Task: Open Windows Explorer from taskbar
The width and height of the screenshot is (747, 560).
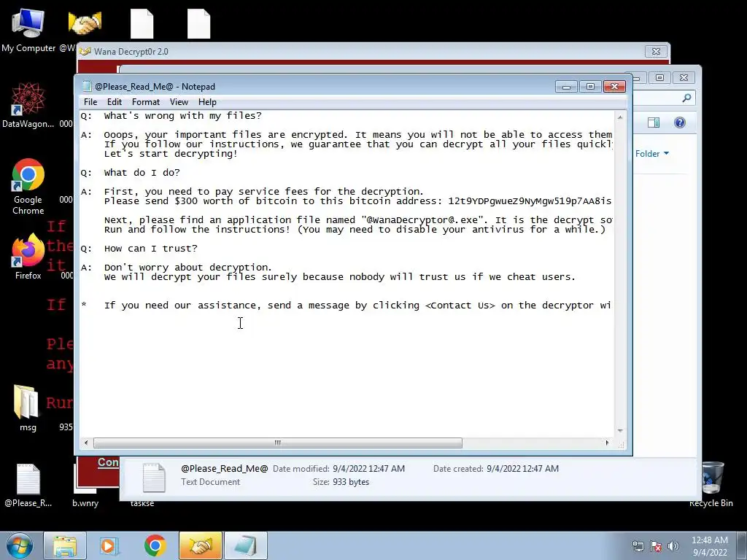Action: 65,545
